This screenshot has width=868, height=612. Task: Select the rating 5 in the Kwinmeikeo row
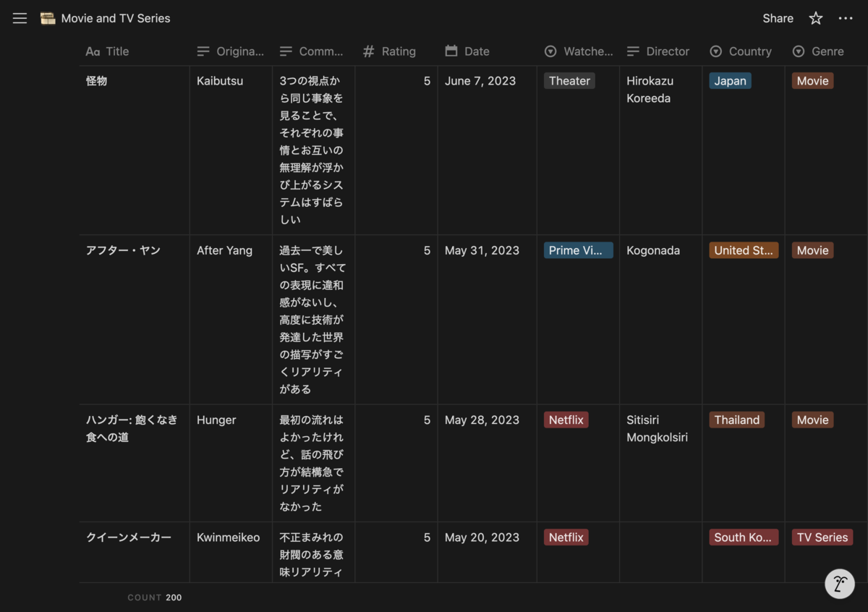[x=396, y=552]
